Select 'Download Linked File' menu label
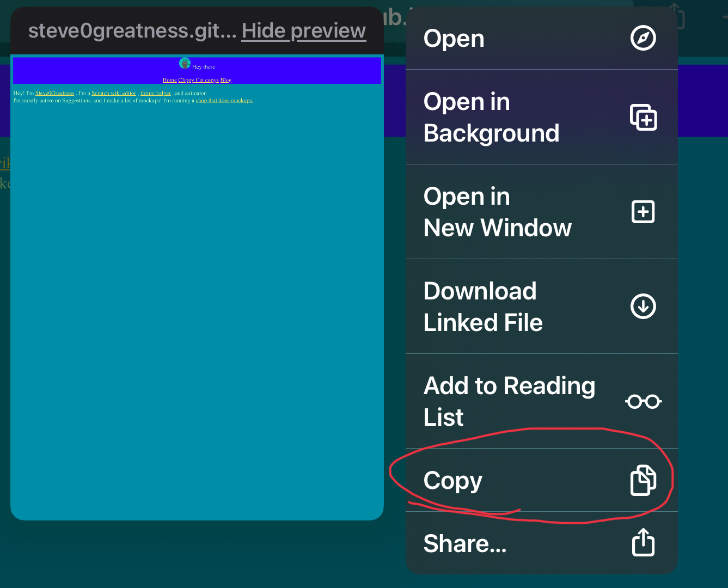This screenshot has width=728, height=588. pyautogui.click(x=482, y=307)
